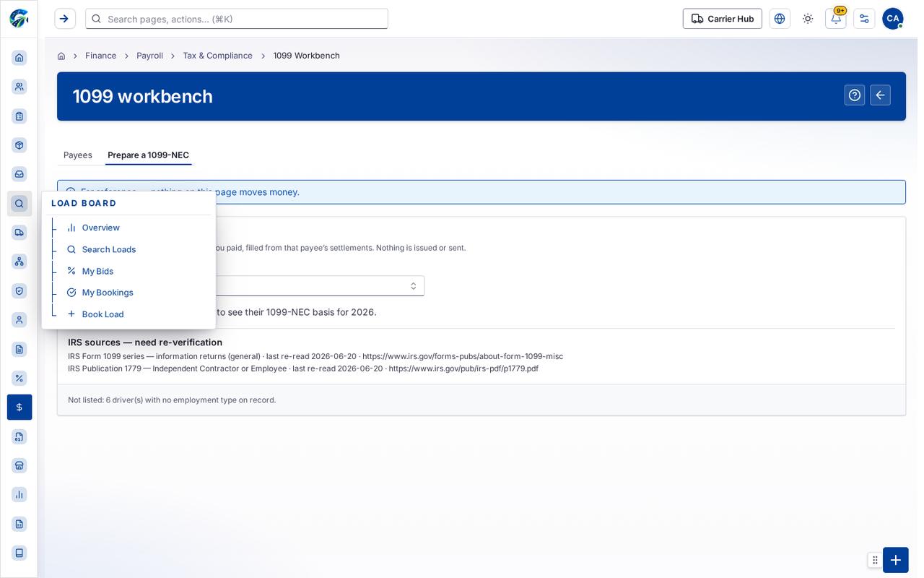Viewport: 924px width, 578px height.
Task: Open the shield check sidebar icon
Action: pyautogui.click(x=19, y=291)
